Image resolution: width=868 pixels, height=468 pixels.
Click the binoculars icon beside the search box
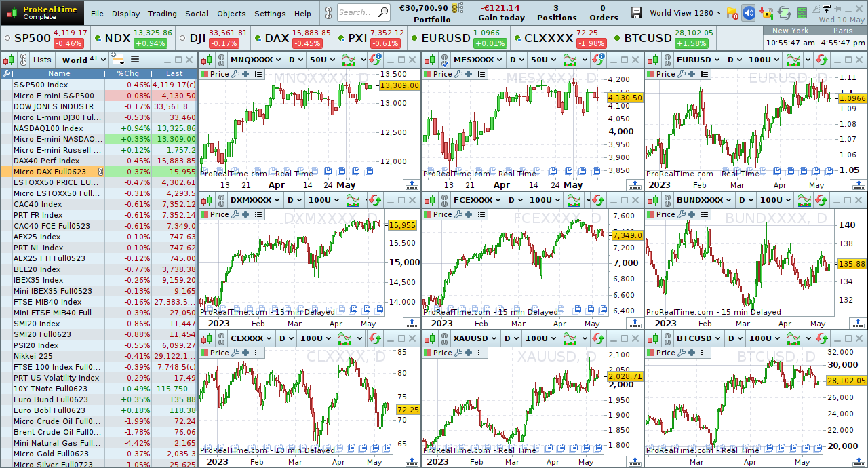328,12
